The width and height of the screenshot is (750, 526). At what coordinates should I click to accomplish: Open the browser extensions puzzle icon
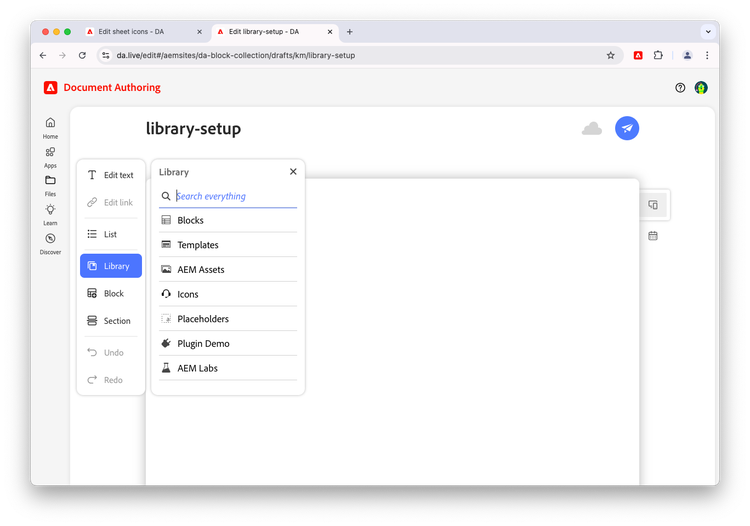[x=658, y=55]
